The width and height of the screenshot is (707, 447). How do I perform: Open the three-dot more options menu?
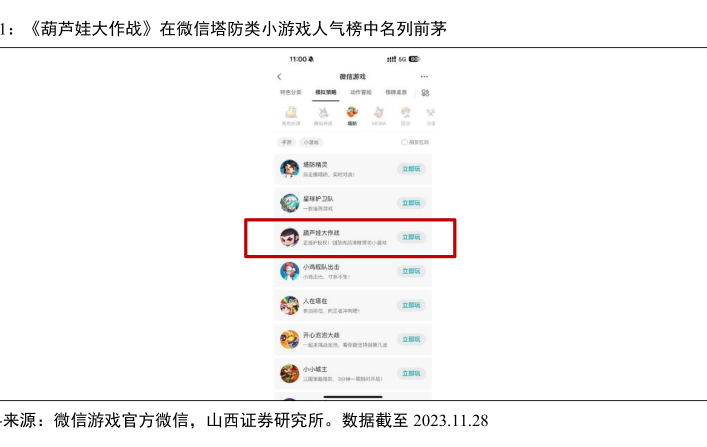pyautogui.click(x=424, y=77)
